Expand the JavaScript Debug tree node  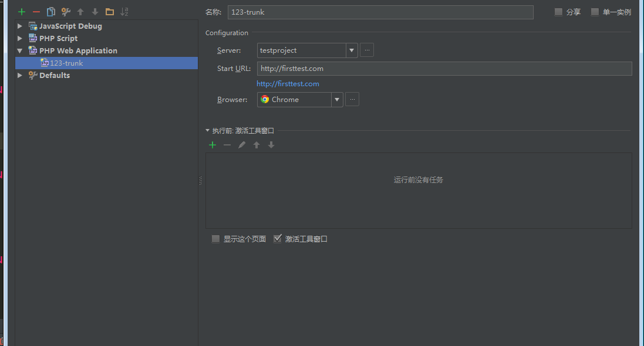(x=20, y=26)
